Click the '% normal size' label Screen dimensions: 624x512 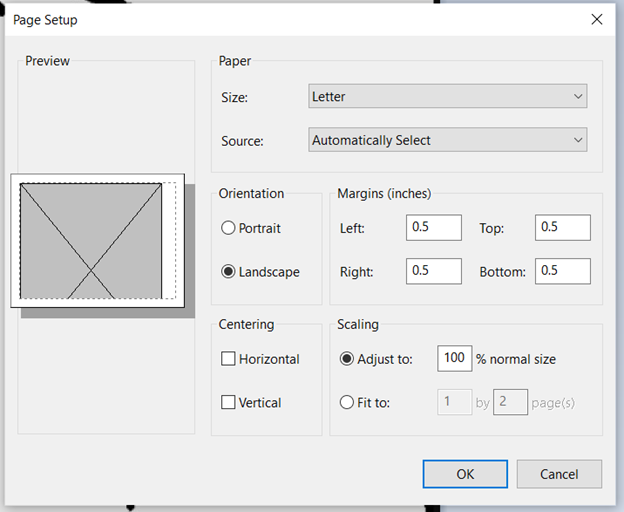(516, 359)
